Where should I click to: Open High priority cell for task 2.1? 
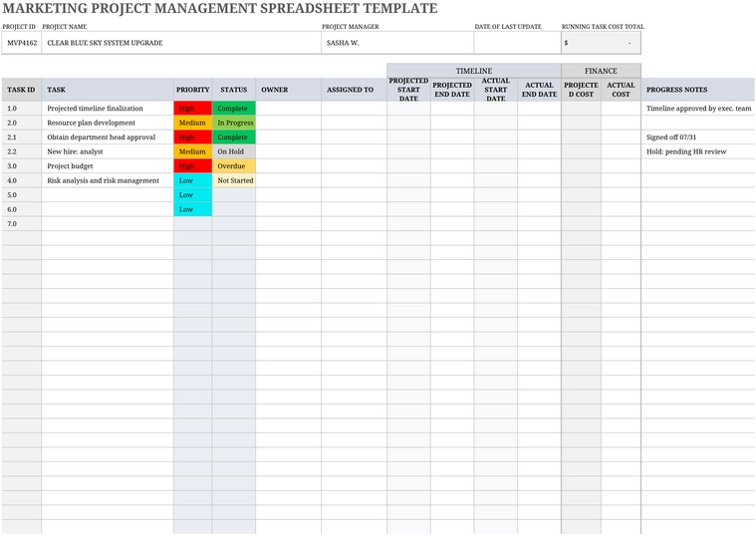(x=193, y=137)
